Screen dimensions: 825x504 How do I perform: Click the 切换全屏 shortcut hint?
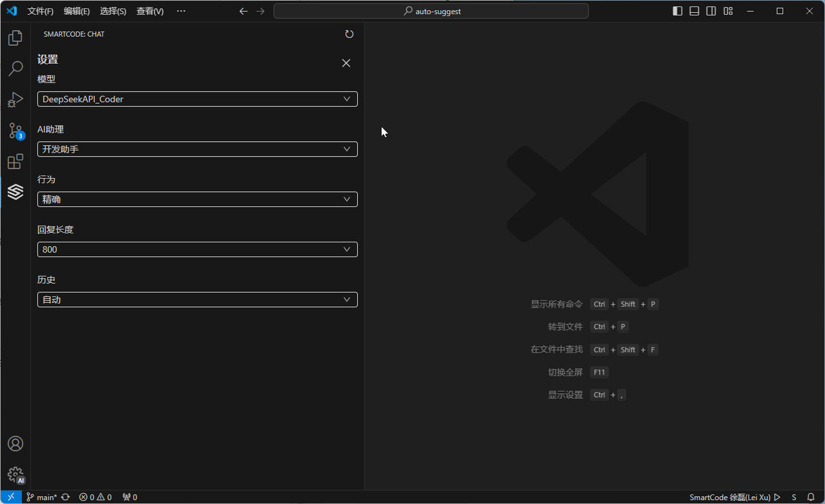[565, 372]
